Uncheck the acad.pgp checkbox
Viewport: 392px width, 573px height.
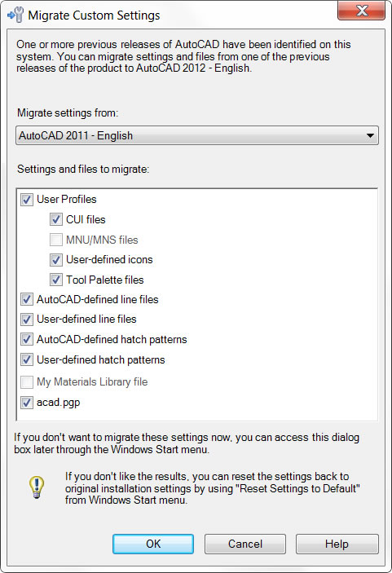tap(27, 403)
